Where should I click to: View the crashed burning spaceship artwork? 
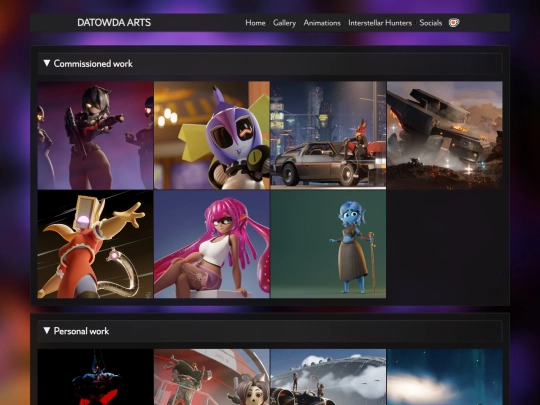[445, 135]
